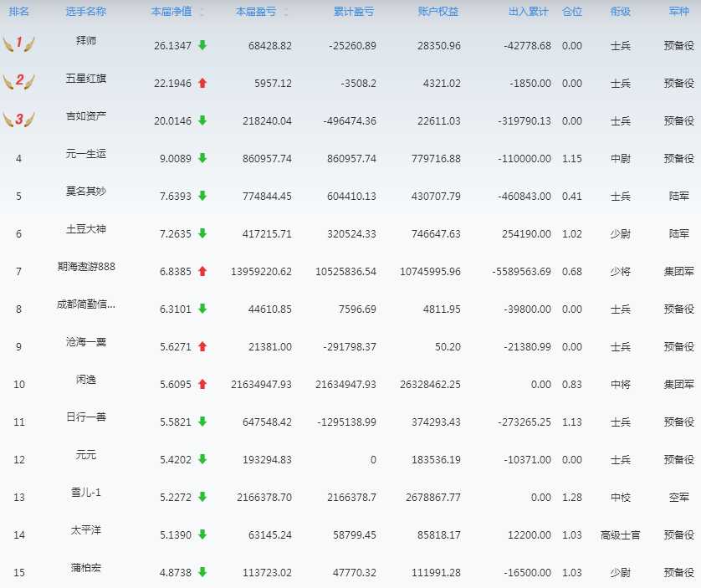The height and width of the screenshot is (588, 701).
Task: Click the 排名 column header
Action: tap(18, 12)
